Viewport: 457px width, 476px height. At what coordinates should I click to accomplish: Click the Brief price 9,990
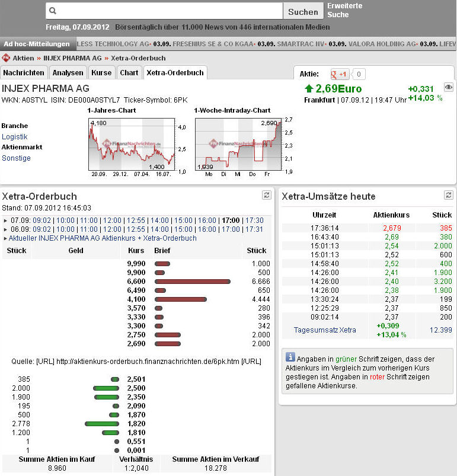click(136, 264)
